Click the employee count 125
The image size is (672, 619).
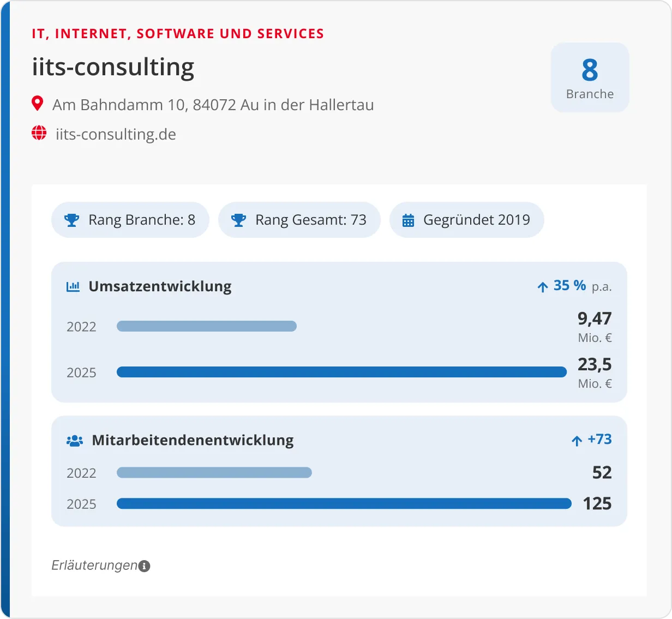point(597,503)
